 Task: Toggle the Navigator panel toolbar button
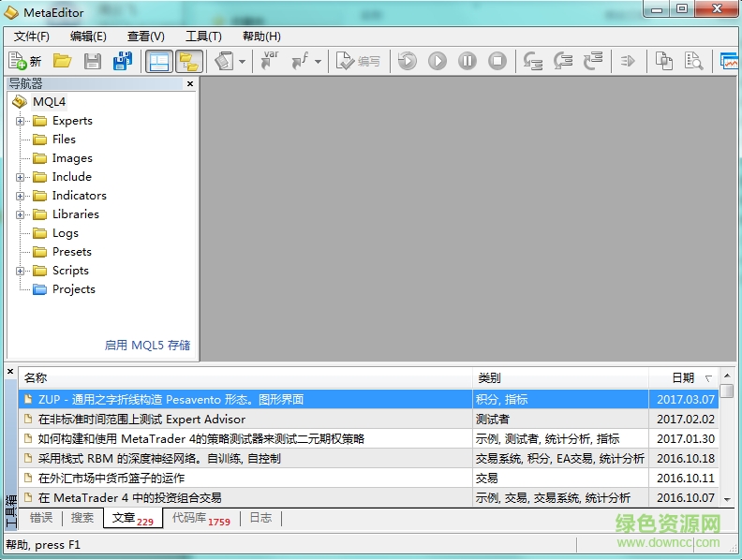[x=159, y=61]
